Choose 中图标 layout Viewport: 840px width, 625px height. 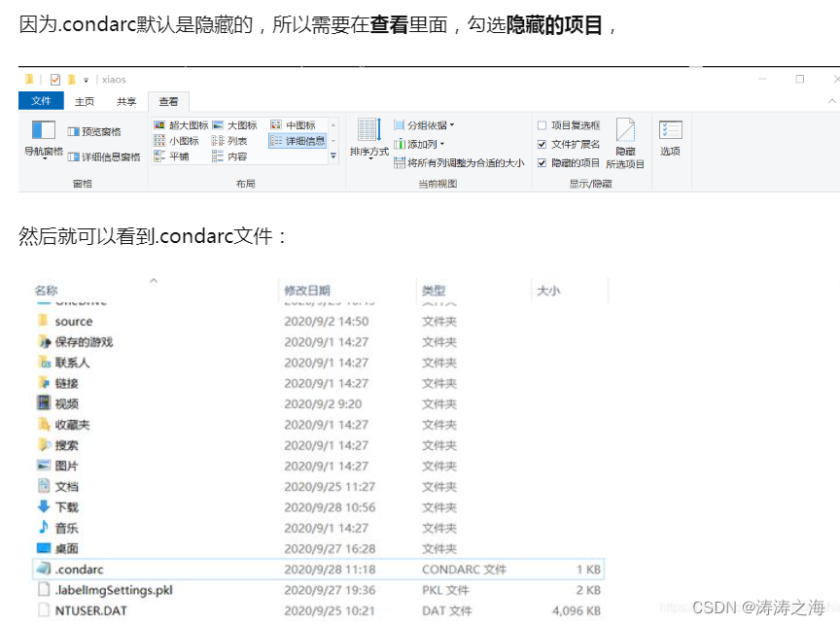point(293,125)
